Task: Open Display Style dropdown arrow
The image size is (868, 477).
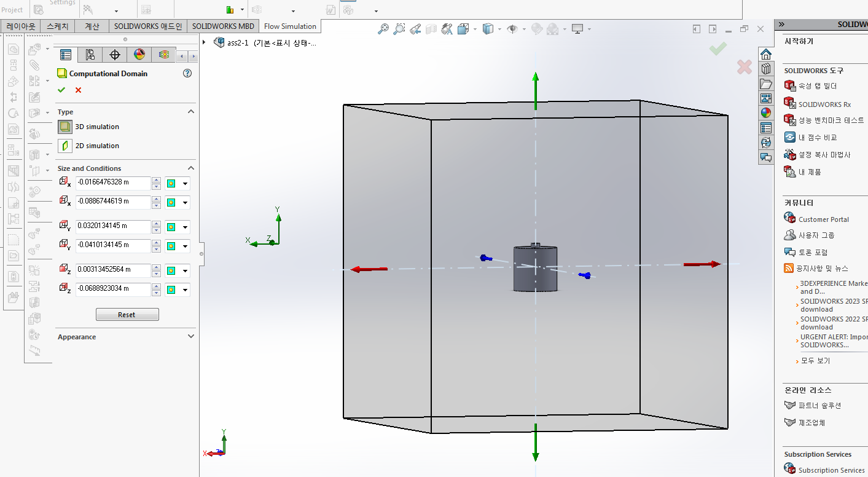Action: [x=500, y=29]
